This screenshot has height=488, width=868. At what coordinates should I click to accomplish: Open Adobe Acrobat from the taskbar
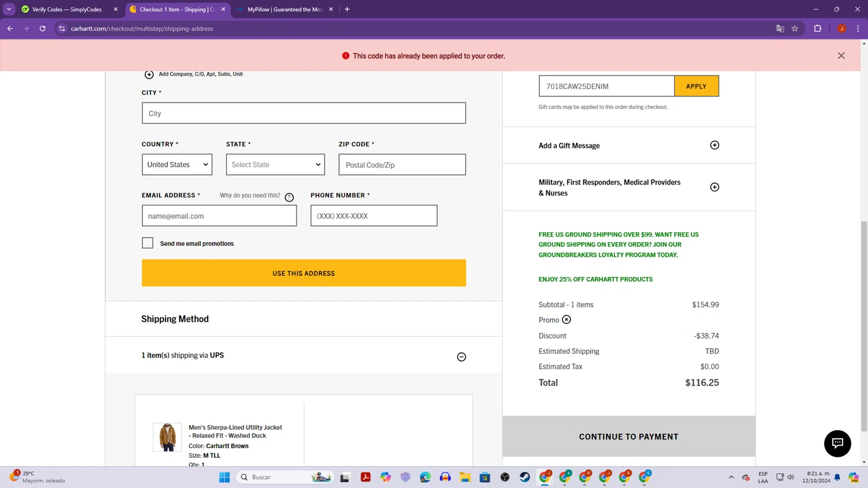(366, 477)
